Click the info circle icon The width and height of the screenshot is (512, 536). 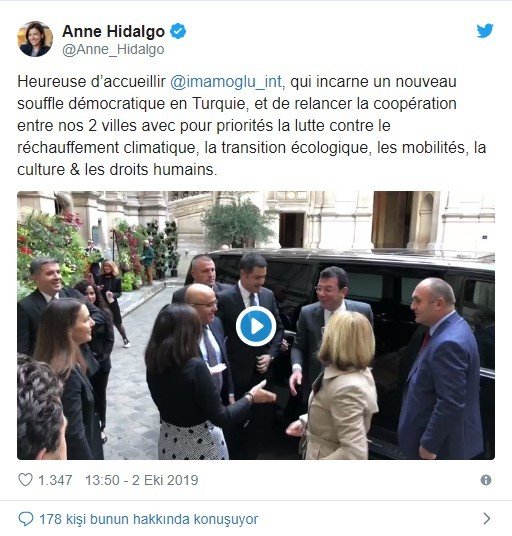pos(486,480)
